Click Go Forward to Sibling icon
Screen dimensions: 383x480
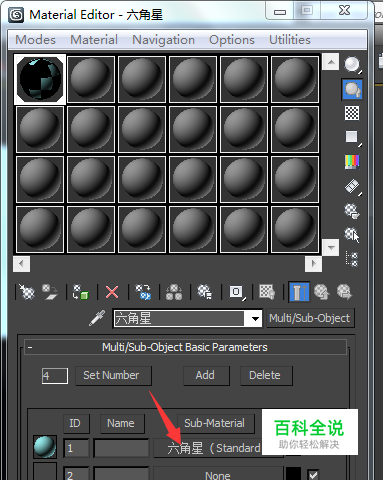click(344, 292)
